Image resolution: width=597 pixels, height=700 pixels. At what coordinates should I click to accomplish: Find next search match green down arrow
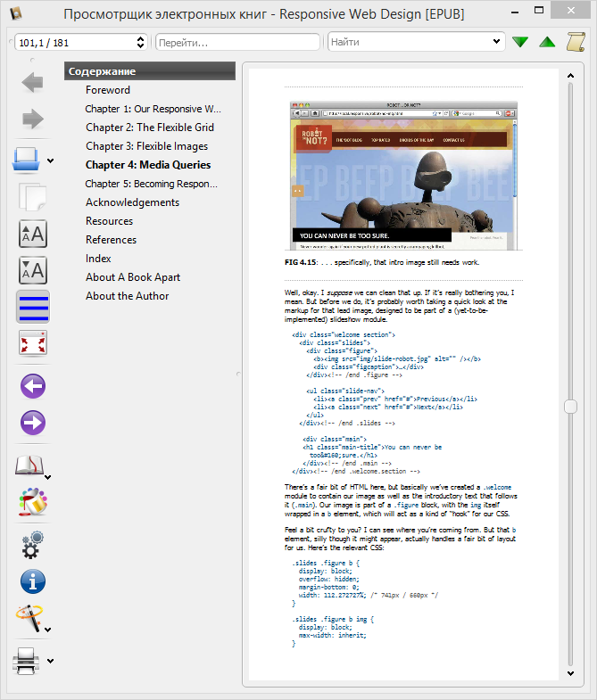pos(520,42)
